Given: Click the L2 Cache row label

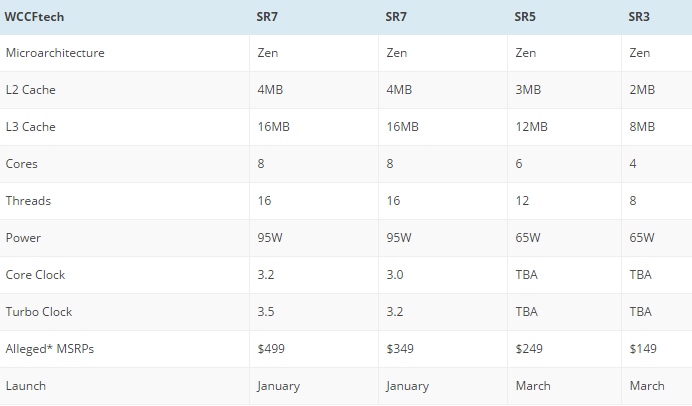Looking at the screenshot, I should (30, 90).
